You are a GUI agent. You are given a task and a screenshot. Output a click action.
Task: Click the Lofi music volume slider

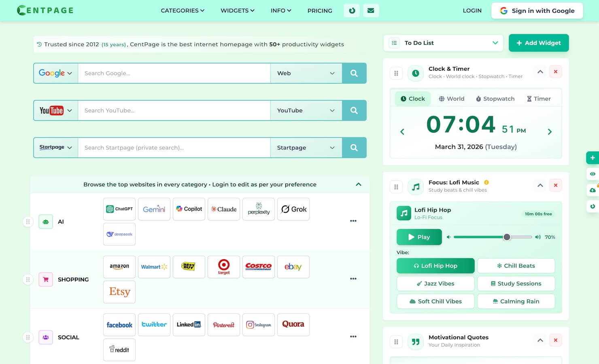[493, 237]
